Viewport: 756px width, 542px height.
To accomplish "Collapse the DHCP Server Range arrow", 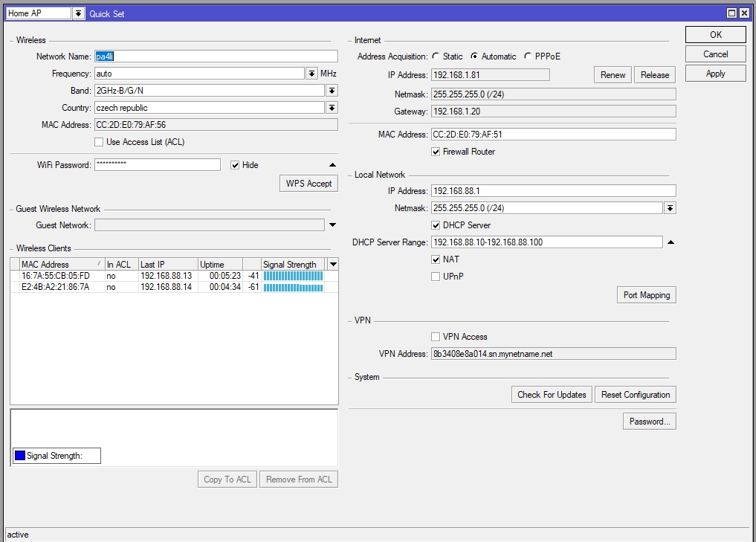I will [x=670, y=242].
